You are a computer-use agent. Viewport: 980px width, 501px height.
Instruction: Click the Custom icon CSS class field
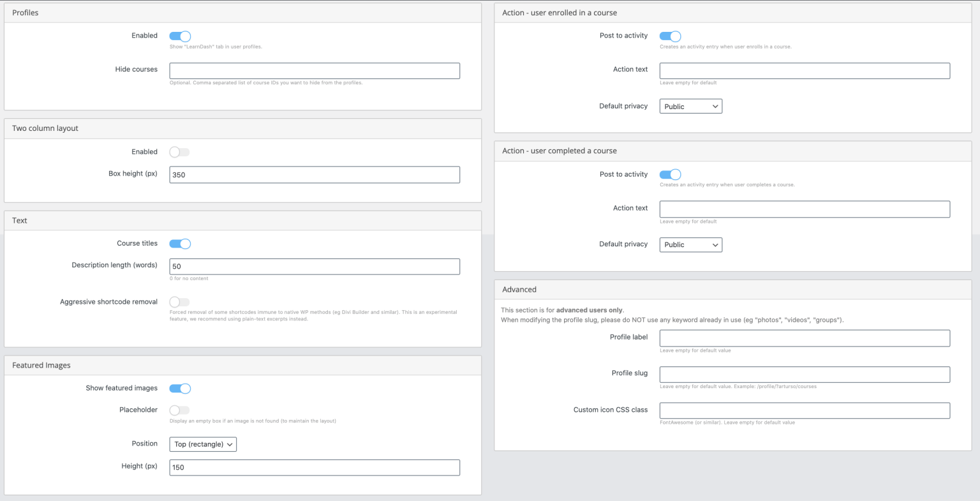[x=804, y=410]
